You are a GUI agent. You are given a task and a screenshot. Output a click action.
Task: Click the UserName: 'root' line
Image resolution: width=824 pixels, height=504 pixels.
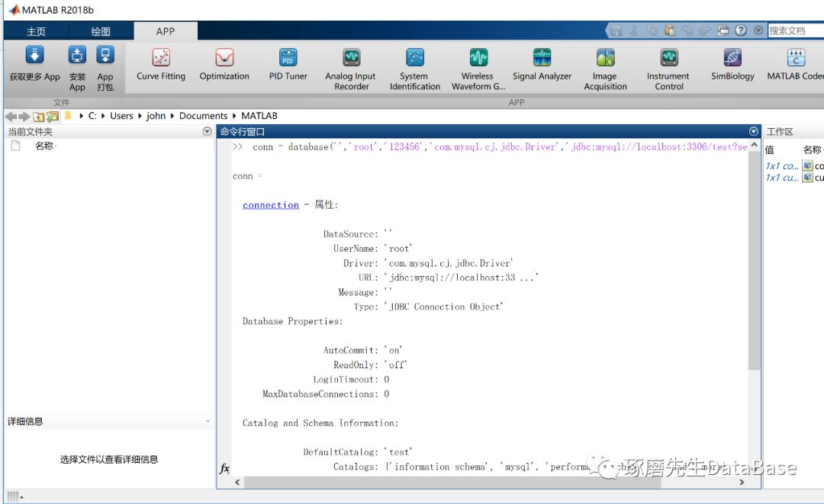tap(372, 249)
